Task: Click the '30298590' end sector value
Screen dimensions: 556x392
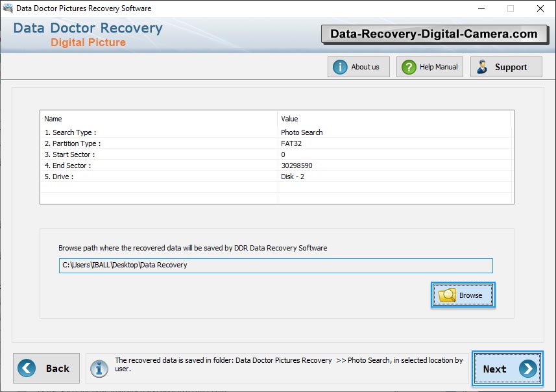Action: 296,165
